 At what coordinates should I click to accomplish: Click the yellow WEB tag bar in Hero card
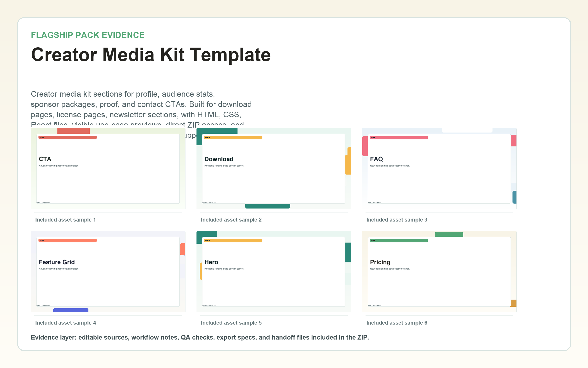(233, 240)
